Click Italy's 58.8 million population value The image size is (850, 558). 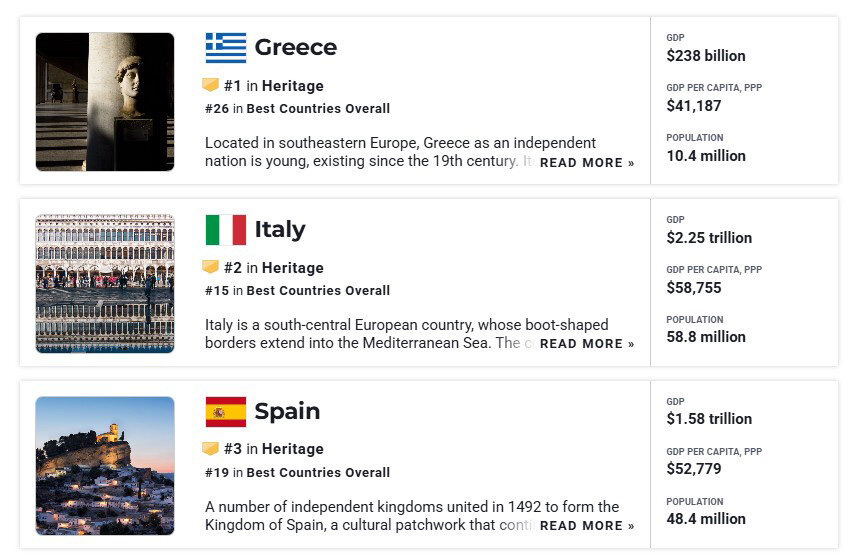(706, 337)
